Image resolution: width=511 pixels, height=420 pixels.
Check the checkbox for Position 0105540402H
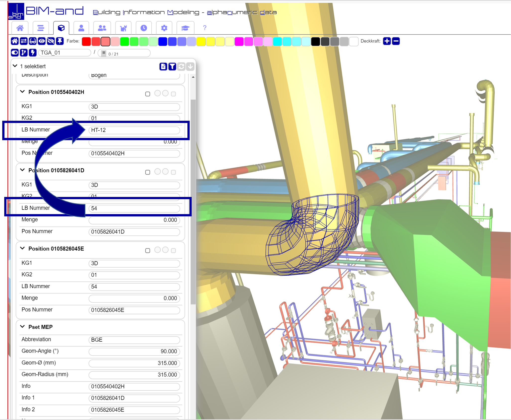(148, 94)
